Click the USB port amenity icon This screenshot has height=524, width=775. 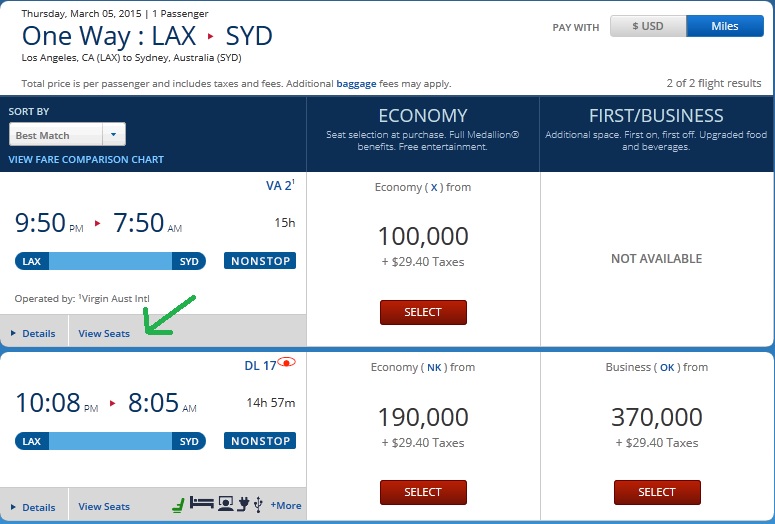click(x=259, y=505)
